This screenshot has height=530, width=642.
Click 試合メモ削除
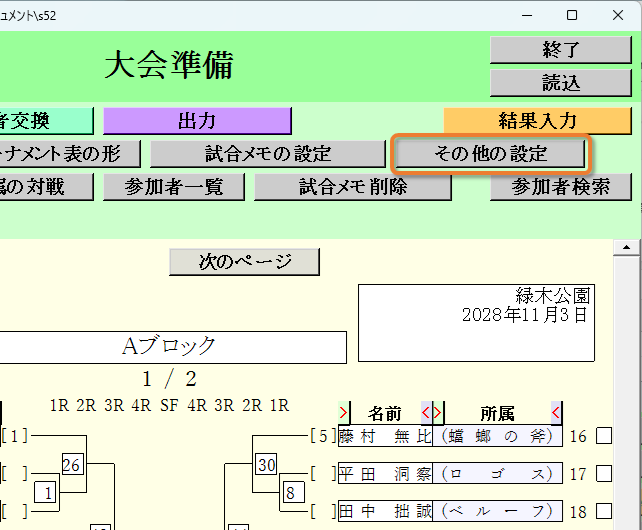point(353,187)
